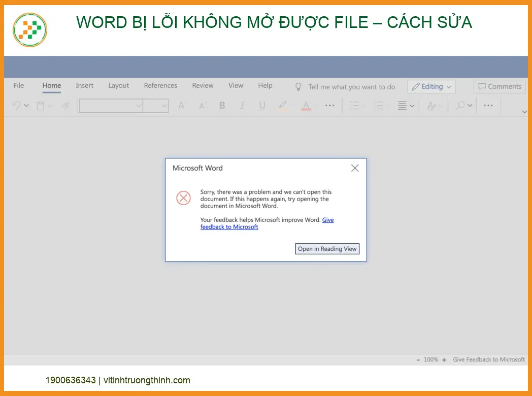Switch to the Insert ribbon tab
The width and height of the screenshot is (532, 396).
click(84, 85)
